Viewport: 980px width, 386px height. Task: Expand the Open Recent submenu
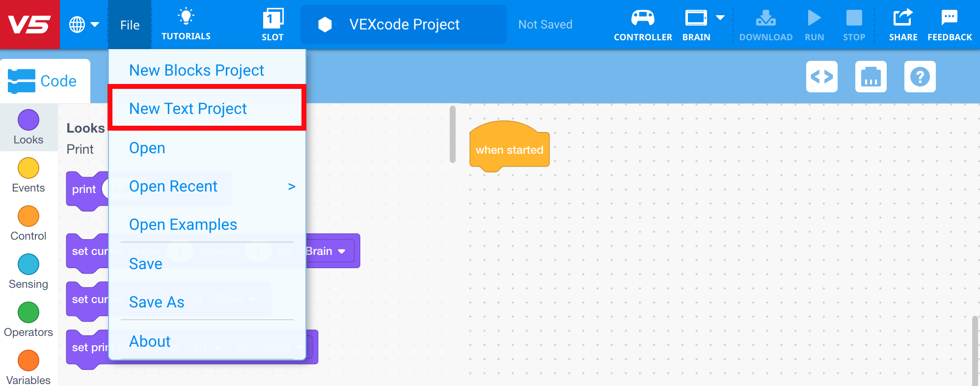pos(291,187)
